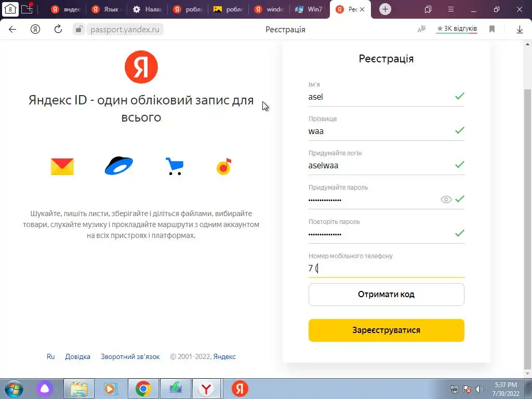Viewport: 532px width, 399px height.
Task: Open the downloads arrow icon
Action: click(520, 30)
